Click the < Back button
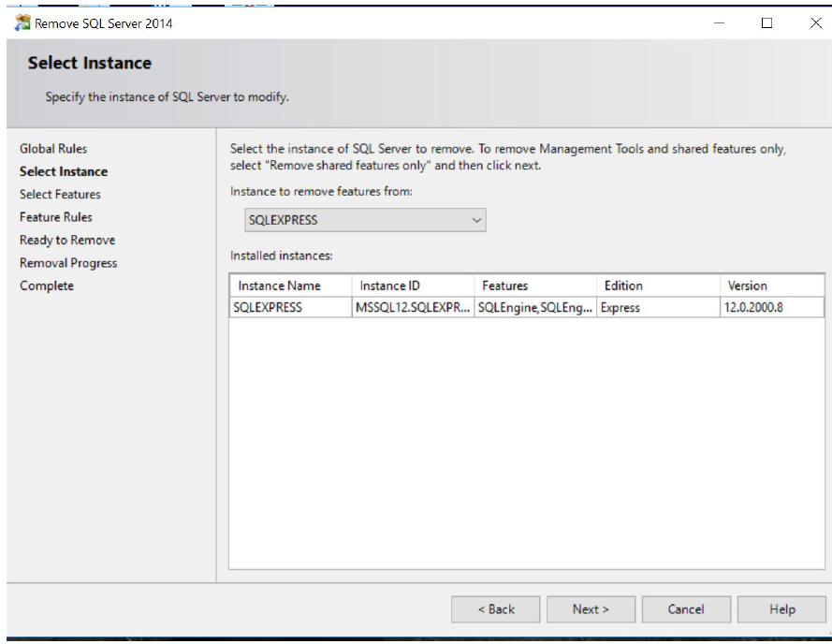Viewport: 832px width, 644px height. 496,609
